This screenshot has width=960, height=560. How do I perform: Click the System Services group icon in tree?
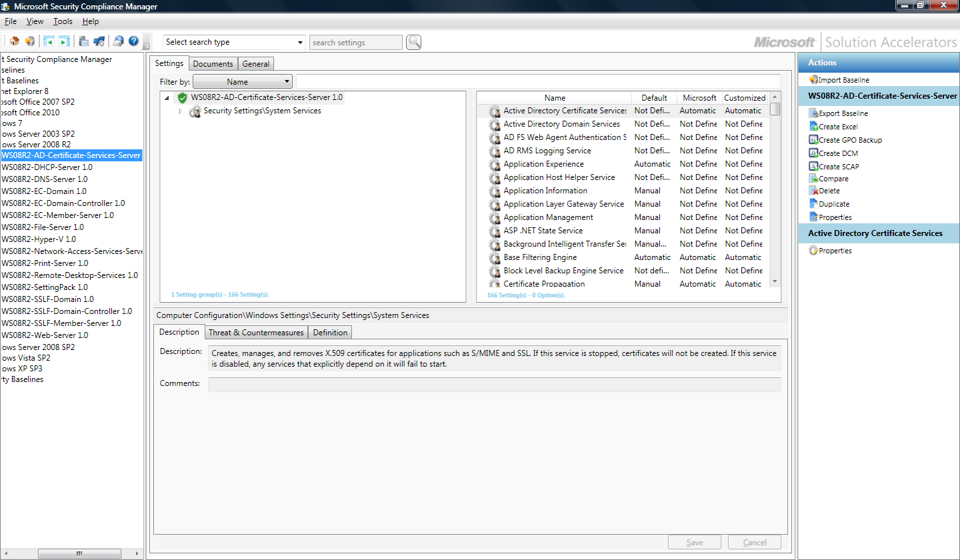[x=195, y=111]
